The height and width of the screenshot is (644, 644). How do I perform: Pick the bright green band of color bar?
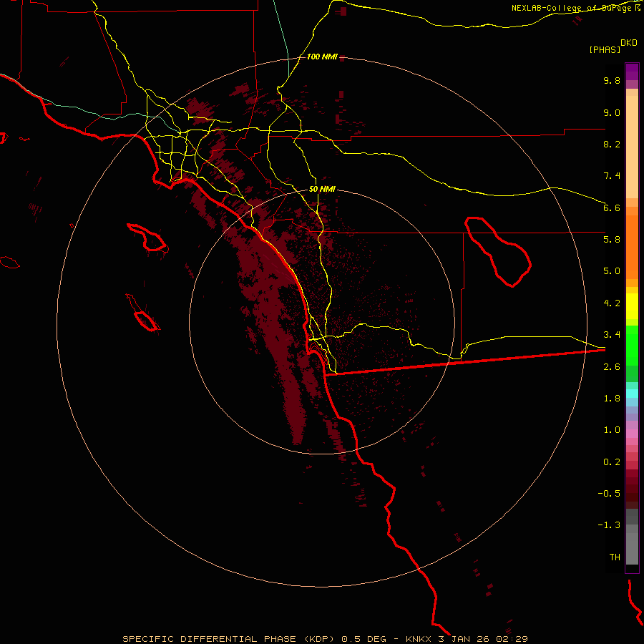point(632,346)
